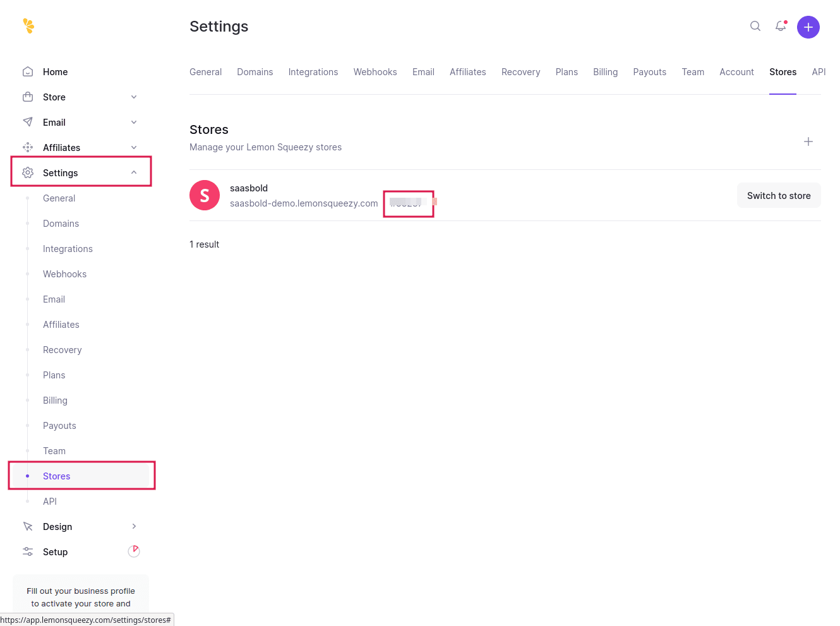
Task: Click the saasbold store avatar
Action: click(x=205, y=195)
